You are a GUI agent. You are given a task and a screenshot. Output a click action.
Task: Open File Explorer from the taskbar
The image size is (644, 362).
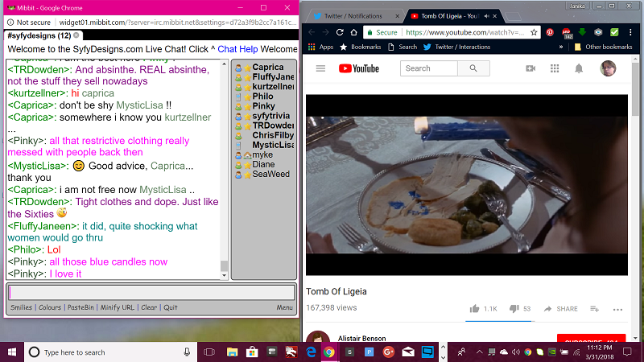point(232,352)
